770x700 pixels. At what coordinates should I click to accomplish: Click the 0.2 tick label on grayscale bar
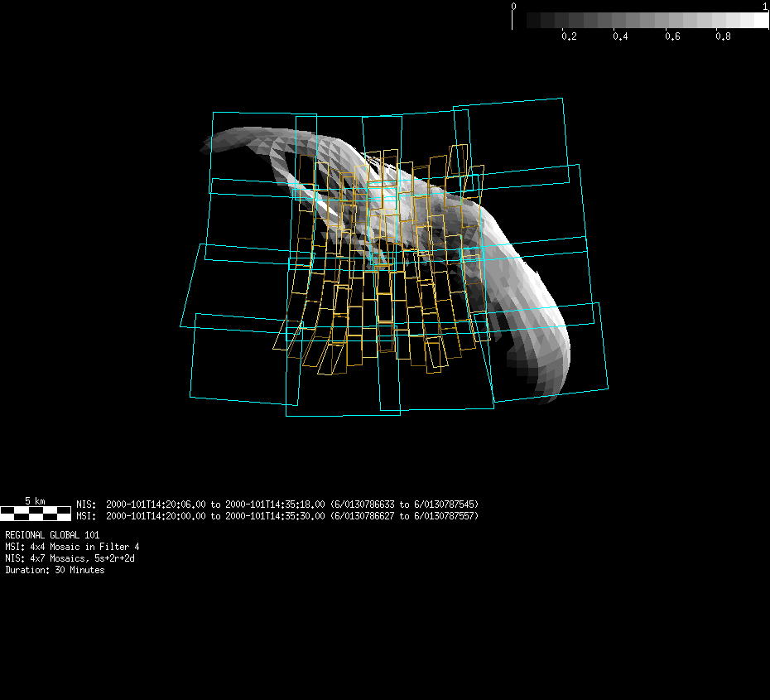coord(569,36)
